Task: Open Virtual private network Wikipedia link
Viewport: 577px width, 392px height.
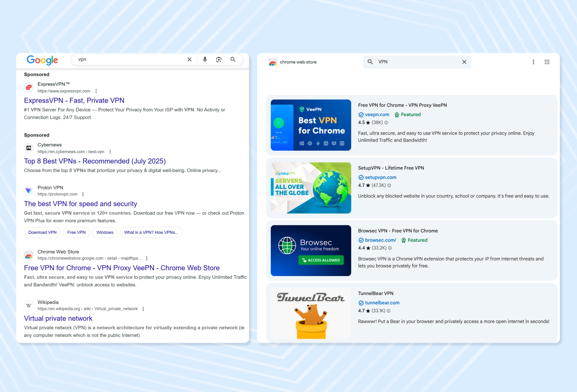Action: coord(58,318)
